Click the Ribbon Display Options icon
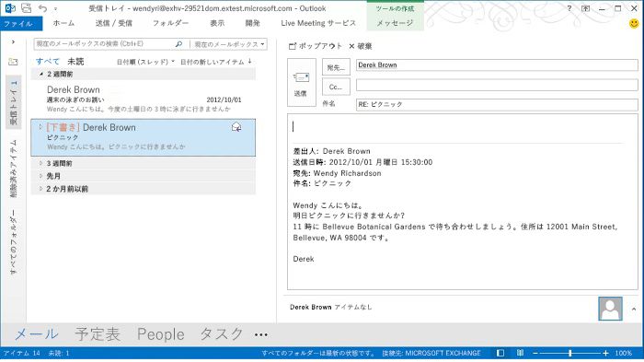Image resolution: width=644 pixels, height=362 pixels. (586, 8)
